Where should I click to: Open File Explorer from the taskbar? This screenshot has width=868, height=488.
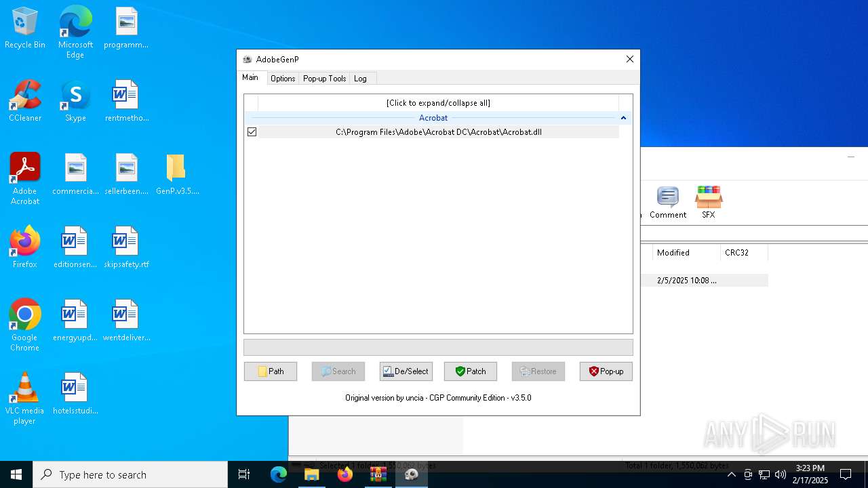pyautogui.click(x=312, y=474)
